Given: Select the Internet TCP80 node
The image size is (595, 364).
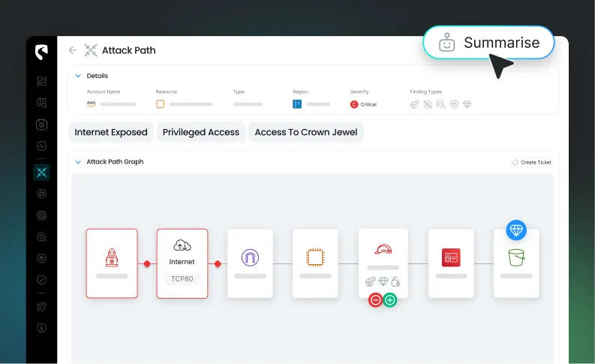Looking at the screenshot, I should 182,263.
